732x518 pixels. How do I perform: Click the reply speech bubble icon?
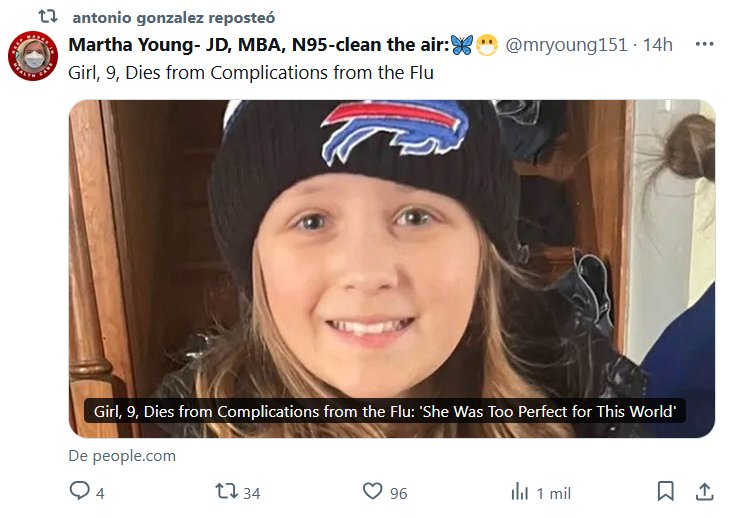pos(80,492)
